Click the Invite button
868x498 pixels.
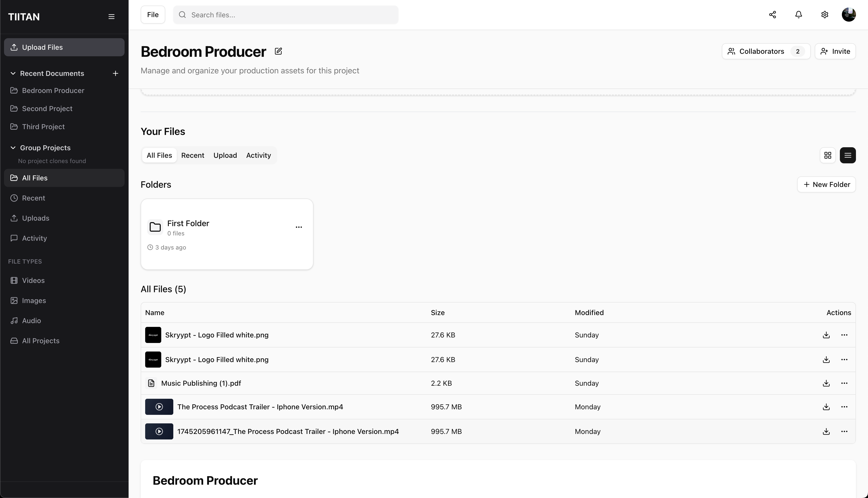coord(835,51)
